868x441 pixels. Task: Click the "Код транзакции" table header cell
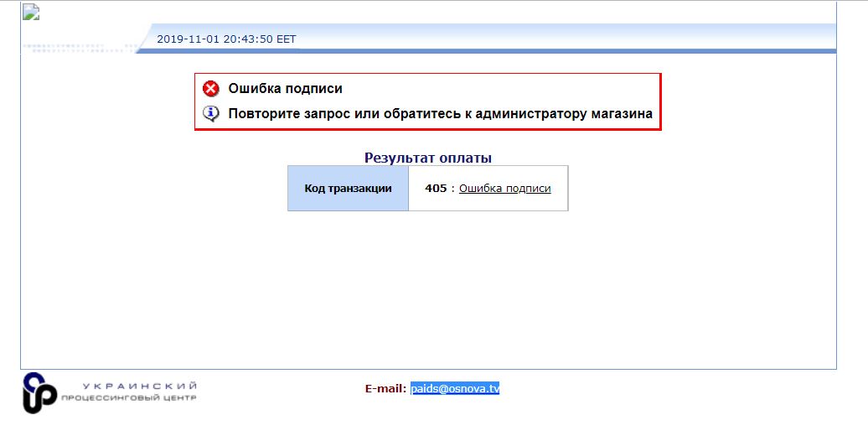[x=348, y=189]
